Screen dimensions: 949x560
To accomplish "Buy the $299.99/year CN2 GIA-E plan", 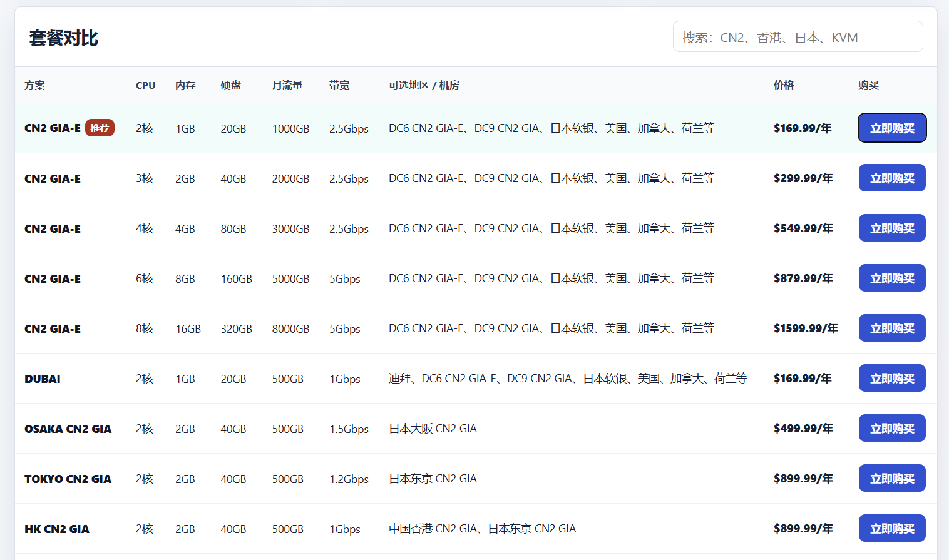I will [892, 178].
